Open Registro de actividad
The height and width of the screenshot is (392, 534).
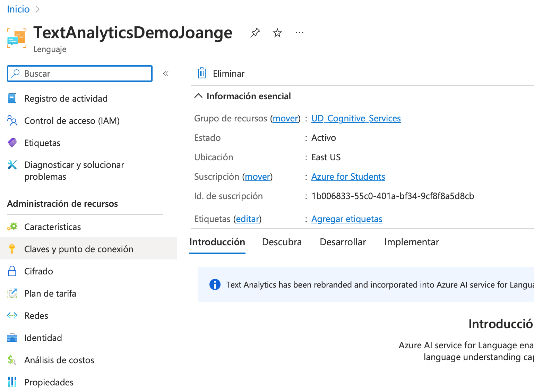[x=66, y=99]
